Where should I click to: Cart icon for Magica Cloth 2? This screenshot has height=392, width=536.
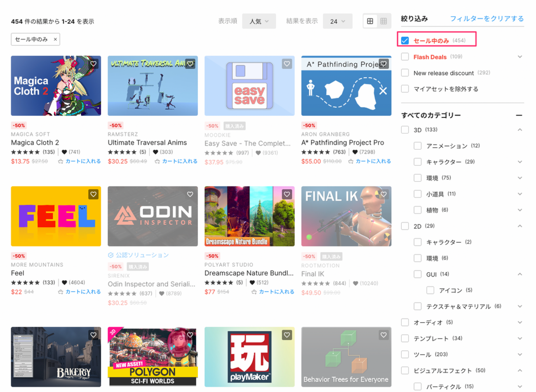61,162
